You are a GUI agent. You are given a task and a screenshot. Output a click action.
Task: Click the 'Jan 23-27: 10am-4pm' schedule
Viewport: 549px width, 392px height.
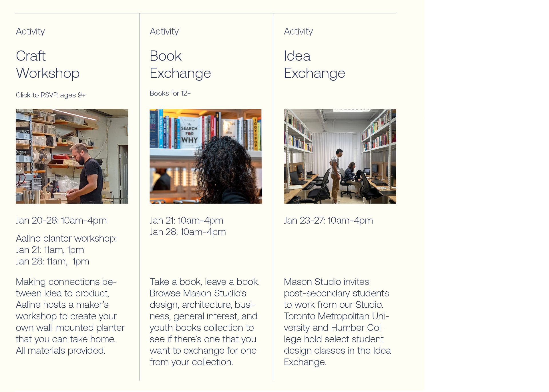328,220
